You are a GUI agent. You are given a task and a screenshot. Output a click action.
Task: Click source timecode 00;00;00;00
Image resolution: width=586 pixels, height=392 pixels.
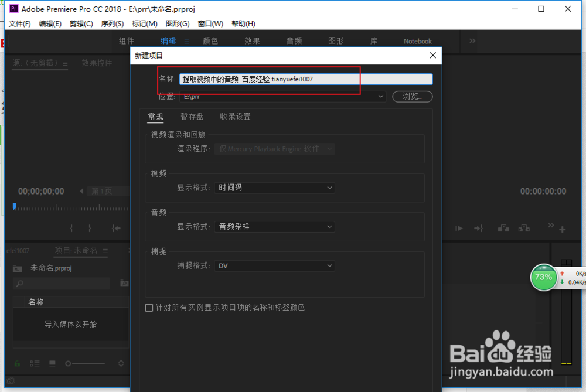(41, 192)
